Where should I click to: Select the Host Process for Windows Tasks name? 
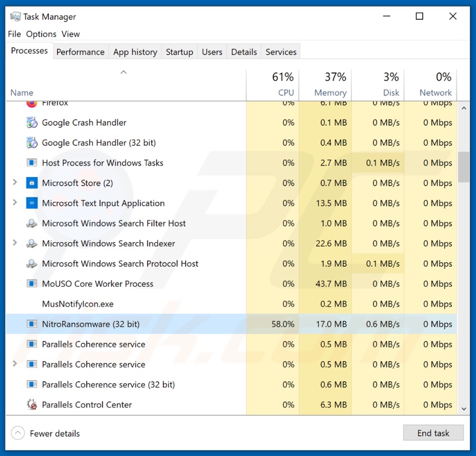point(102,163)
